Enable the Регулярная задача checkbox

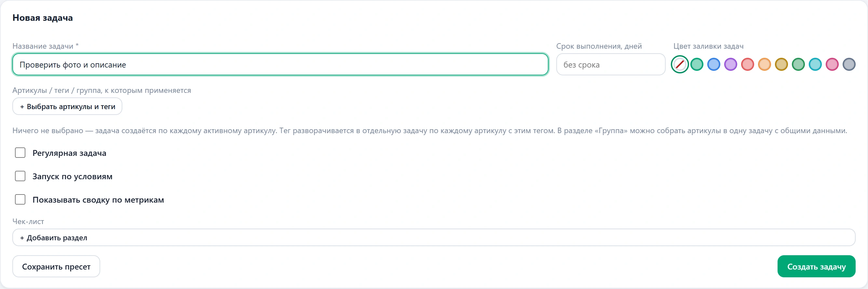click(20, 153)
